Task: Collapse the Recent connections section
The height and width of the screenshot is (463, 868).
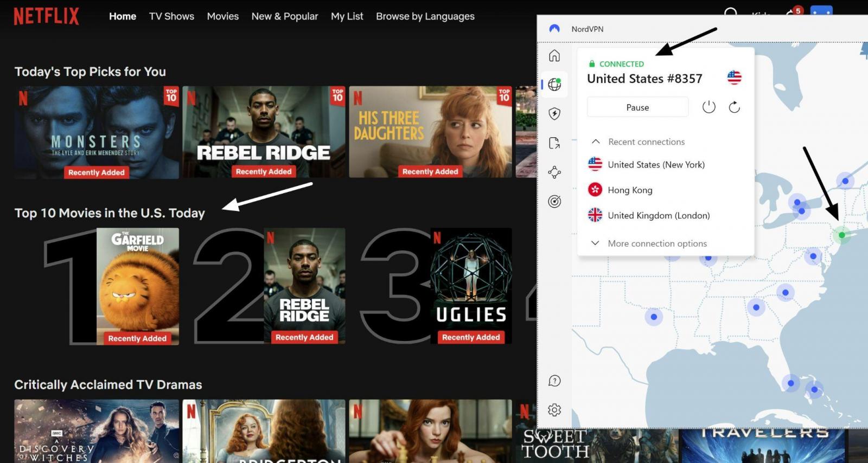Action: [x=595, y=142]
